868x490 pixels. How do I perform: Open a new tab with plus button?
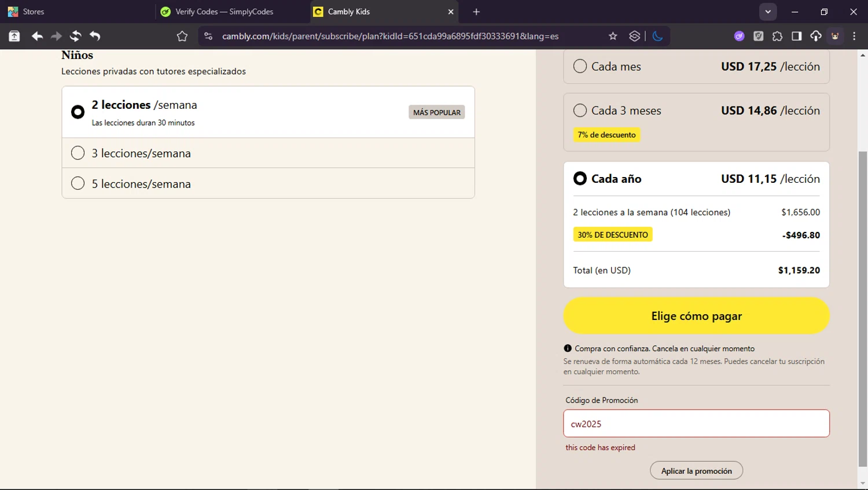476,12
